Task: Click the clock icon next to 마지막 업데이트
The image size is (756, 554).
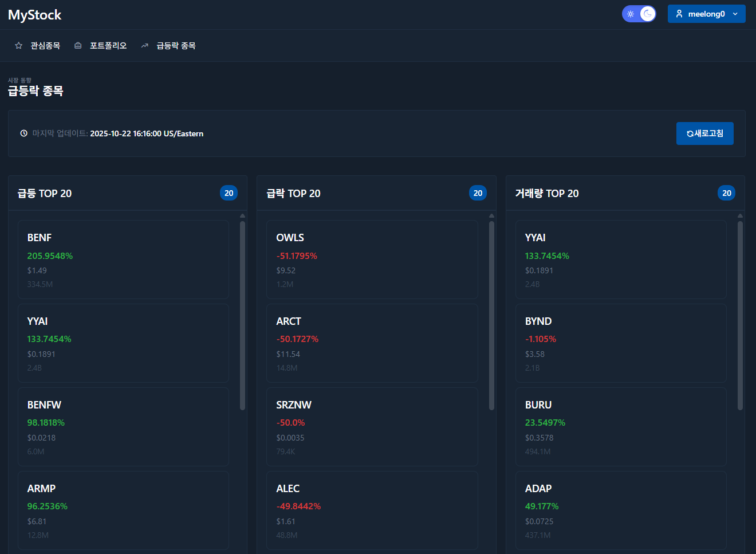Action: pos(23,133)
